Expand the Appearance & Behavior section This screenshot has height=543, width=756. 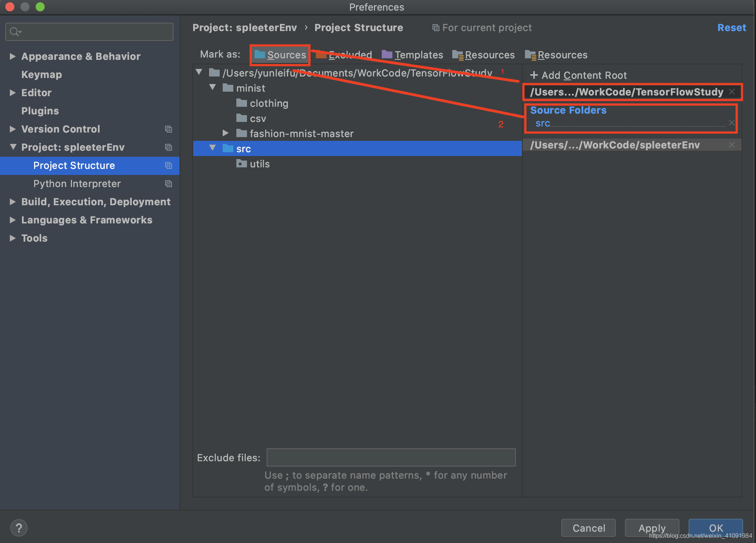12,56
